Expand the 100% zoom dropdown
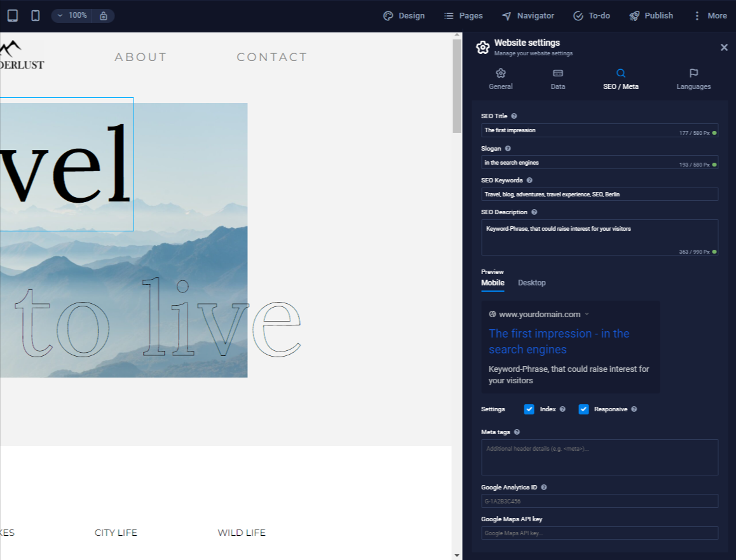The height and width of the screenshot is (560, 736). tap(72, 15)
